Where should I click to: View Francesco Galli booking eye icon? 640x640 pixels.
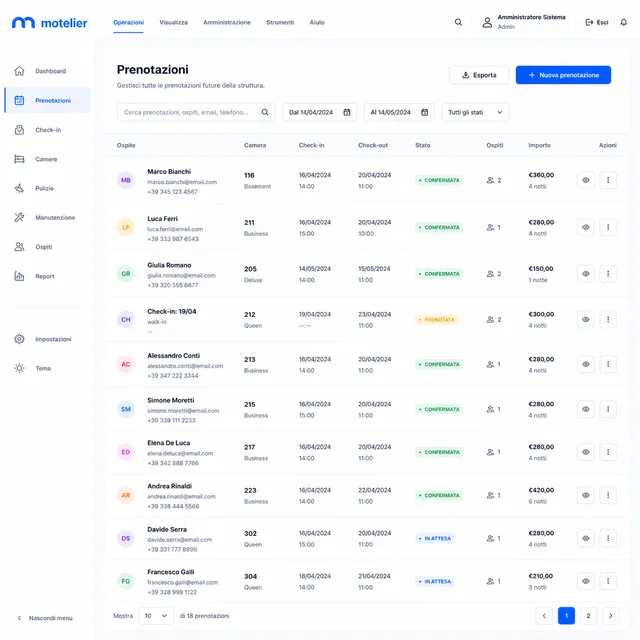coord(585,581)
